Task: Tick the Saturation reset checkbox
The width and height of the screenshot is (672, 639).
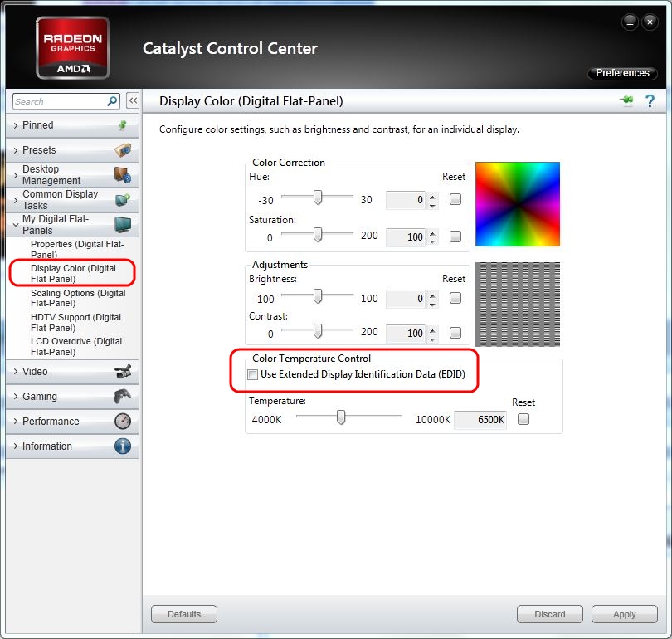Action: pos(455,237)
